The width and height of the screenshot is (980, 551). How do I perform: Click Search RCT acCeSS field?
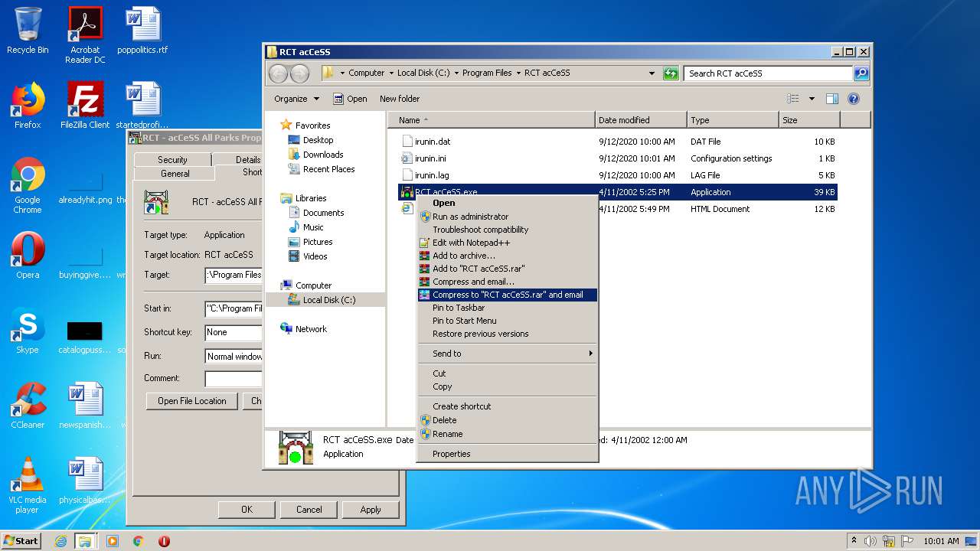coord(768,73)
